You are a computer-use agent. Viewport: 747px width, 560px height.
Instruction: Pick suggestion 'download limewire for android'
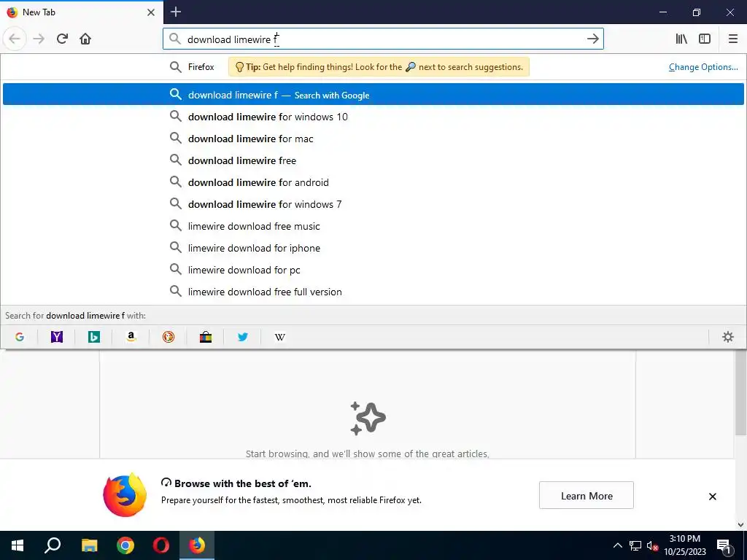pos(373,182)
